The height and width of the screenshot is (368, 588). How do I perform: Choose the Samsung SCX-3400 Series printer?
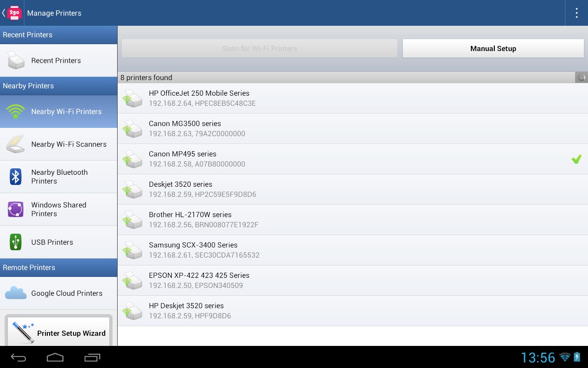pos(353,250)
